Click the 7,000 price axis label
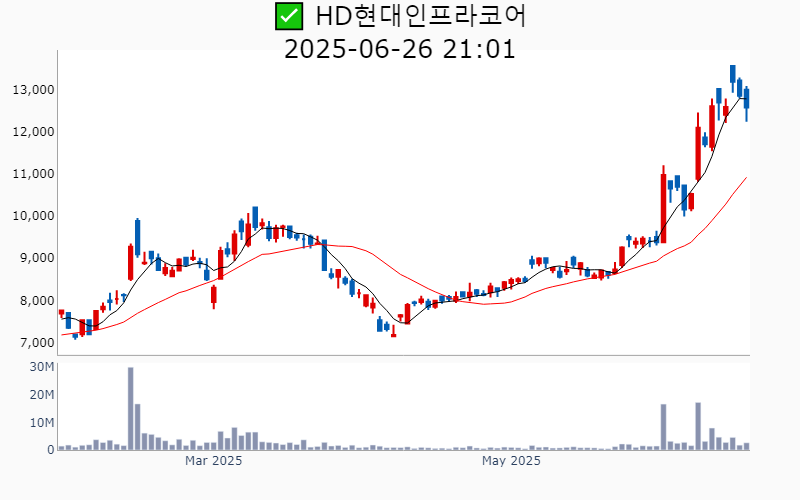800x500 pixels. click(x=37, y=342)
